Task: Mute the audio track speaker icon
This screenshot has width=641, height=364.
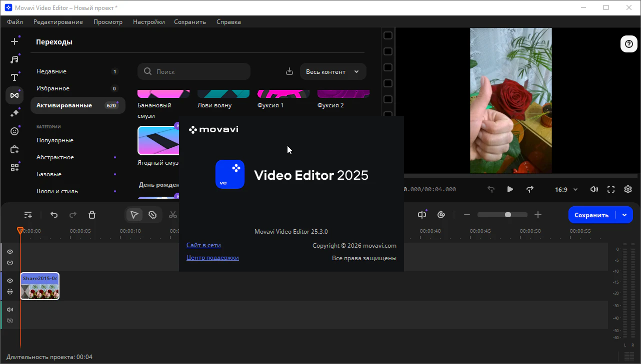Action: point(10,310)
